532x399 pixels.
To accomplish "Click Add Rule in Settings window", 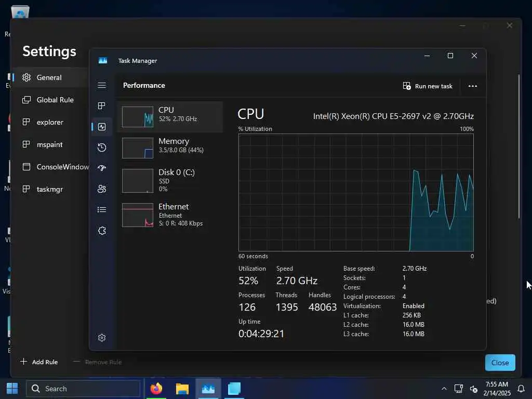I will click(x=39, y=362).
